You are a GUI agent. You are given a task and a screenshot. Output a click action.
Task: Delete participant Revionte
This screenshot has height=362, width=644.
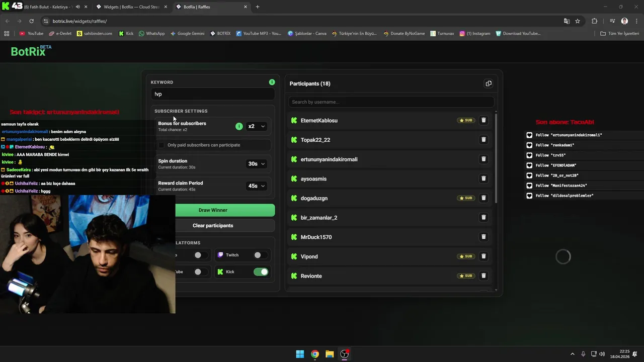(484, 276)
